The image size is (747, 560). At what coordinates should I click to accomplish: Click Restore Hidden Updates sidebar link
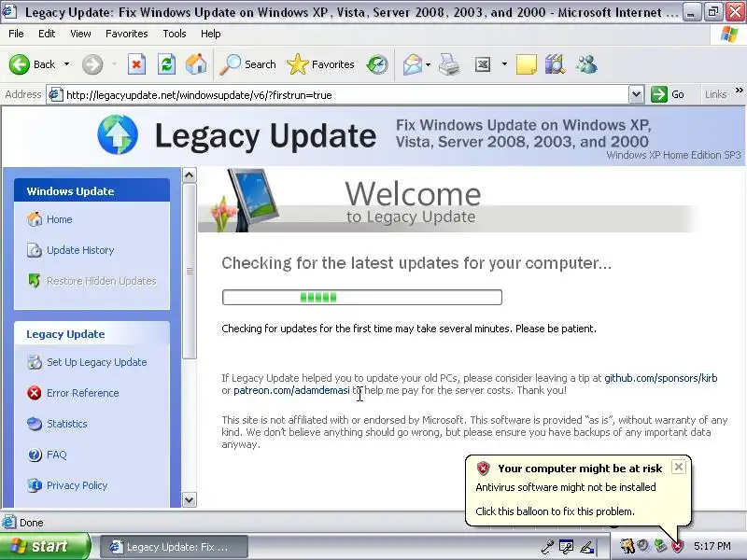[102, 281]
